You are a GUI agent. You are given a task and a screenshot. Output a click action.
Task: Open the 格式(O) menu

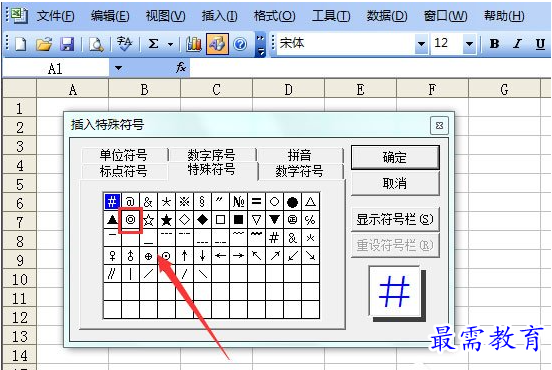coord(275,16)
